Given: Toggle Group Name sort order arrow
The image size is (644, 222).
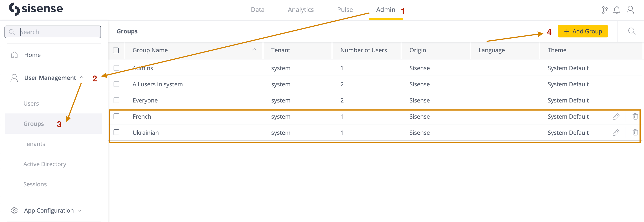Looking at the screenshot, I should [254, 50].
